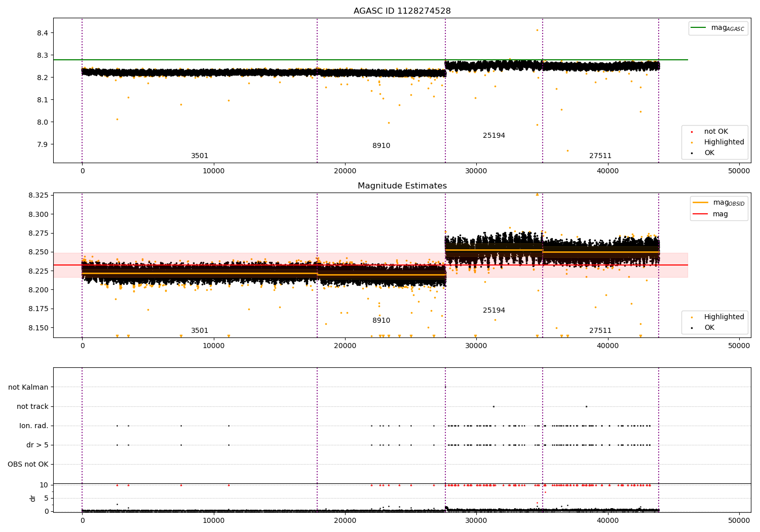Click the 7.9 y-axis tick label
This screenshot has height=532, width=760.
click(43, 144)
